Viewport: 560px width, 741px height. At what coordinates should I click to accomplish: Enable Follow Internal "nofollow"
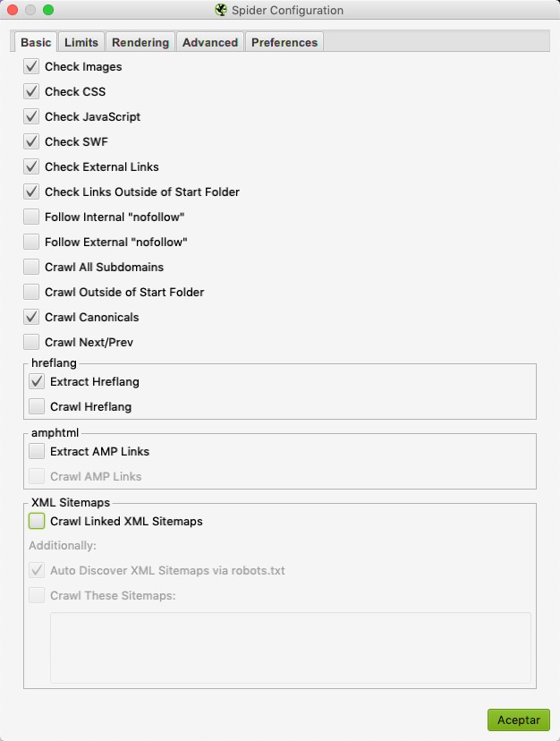[x=31, y=217]
